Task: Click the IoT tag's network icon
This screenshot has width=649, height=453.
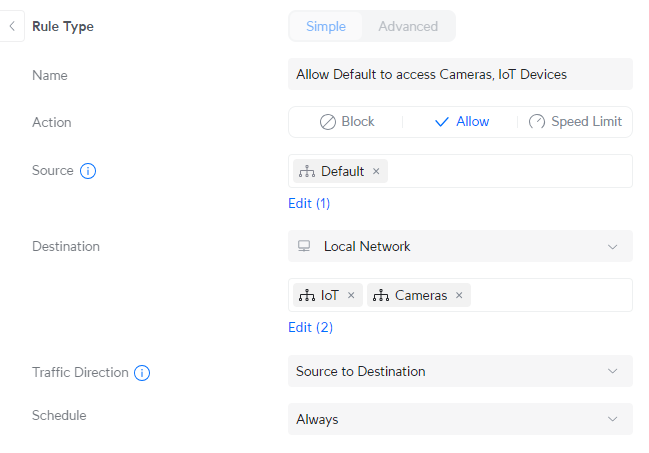Action: 307,295
